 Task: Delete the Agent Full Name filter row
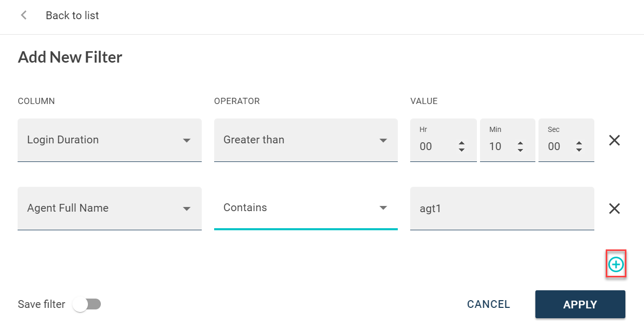pyautogui.click(x=614, y=209)
